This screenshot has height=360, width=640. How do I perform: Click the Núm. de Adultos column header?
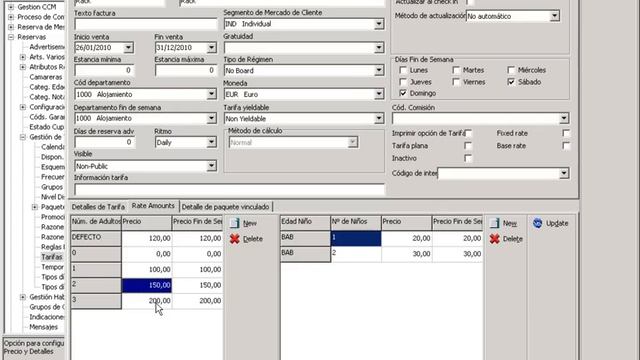96,223
